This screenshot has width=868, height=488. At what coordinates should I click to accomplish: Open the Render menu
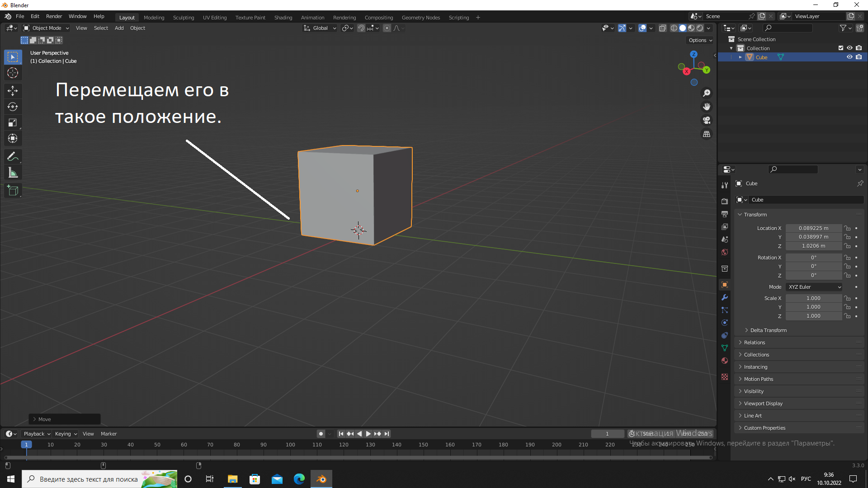click(54, 16)
